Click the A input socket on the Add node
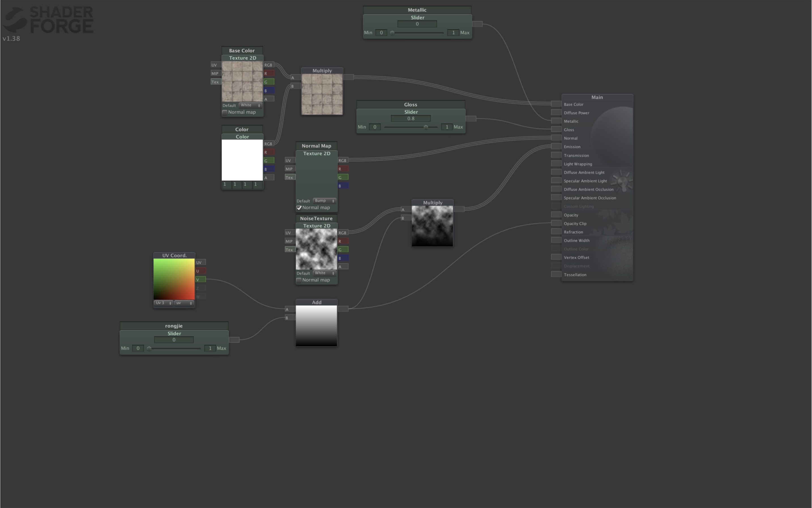The width and height of the screenshot is (812, 508). tap(287, 309)
